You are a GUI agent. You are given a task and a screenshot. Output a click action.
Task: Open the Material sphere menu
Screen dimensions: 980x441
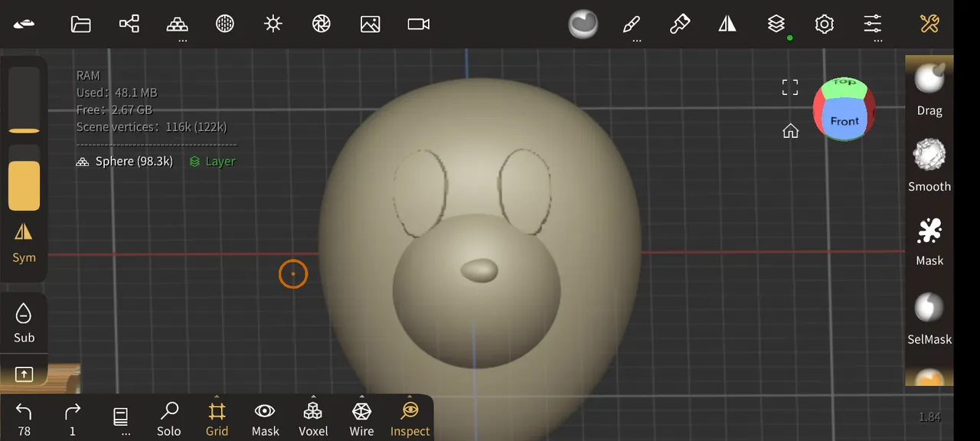(224, 24)
